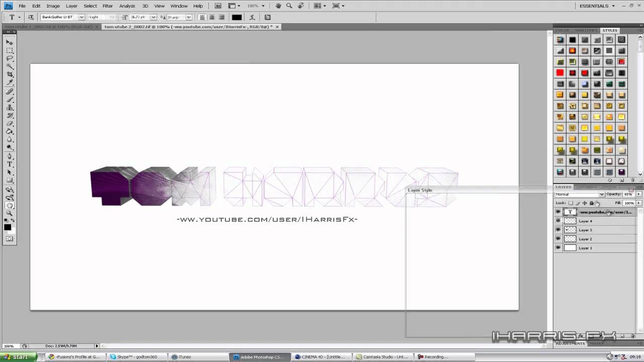
Task: Select the Hand tool in toolbox
Action: pos(10,205)
